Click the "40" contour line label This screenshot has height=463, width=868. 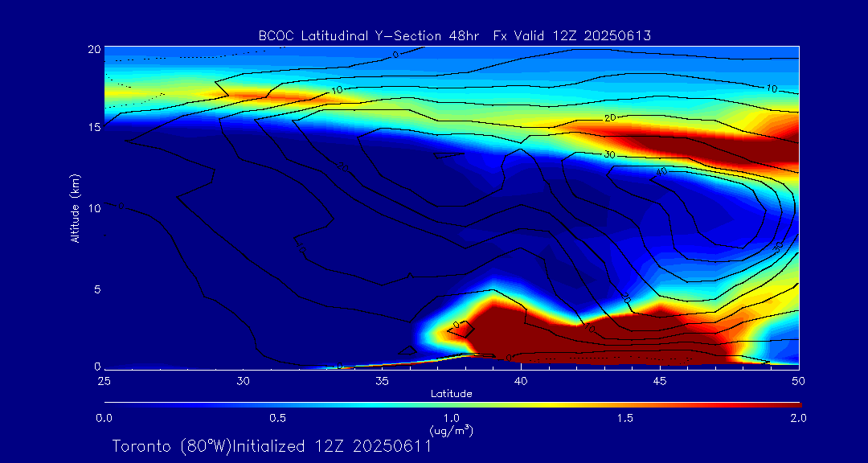pos(661,173)
